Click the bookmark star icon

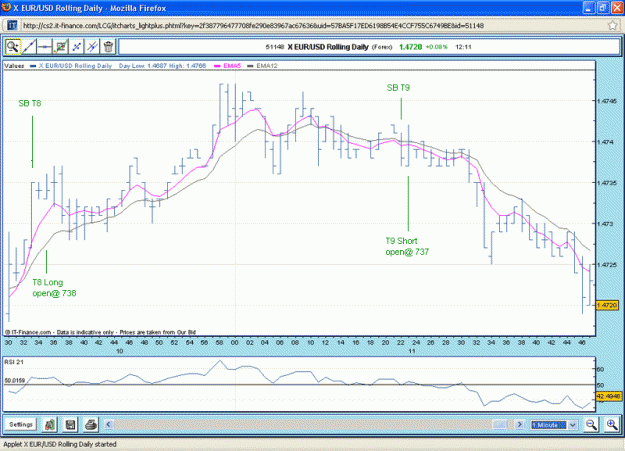point(613,26)
